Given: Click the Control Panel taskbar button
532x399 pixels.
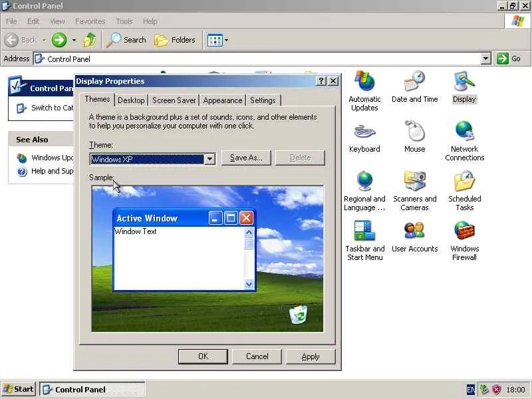Looking at the screenshot, I should (92, 389).
